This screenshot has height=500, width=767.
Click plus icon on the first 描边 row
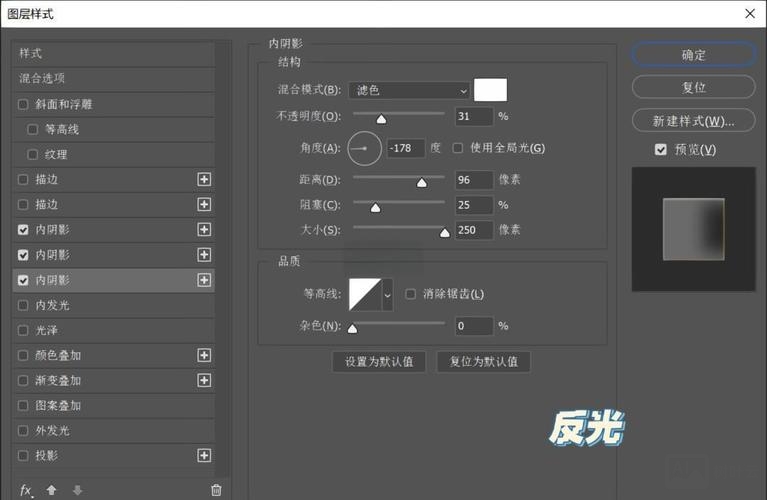(x=204, y=179)
